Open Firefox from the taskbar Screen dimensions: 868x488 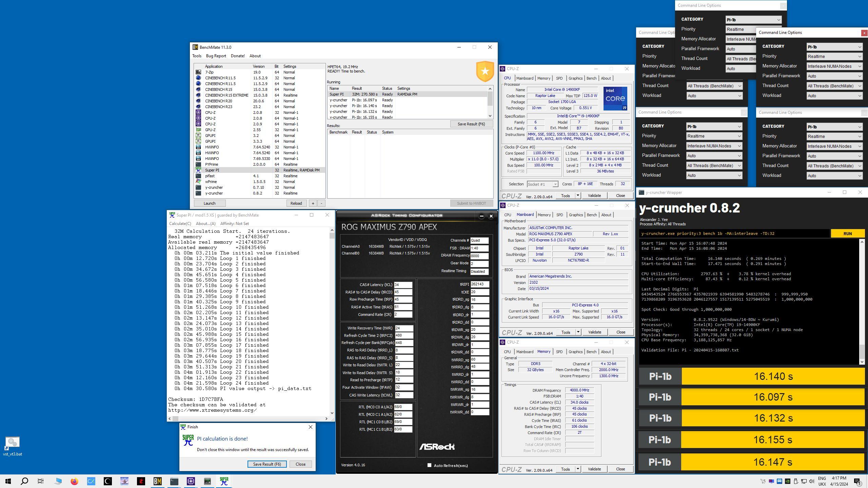[x=74, y=481]
